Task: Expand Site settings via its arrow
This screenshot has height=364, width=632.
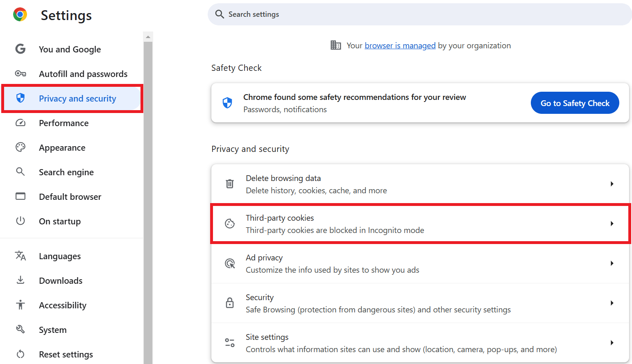Action: [x=612, y=343]
